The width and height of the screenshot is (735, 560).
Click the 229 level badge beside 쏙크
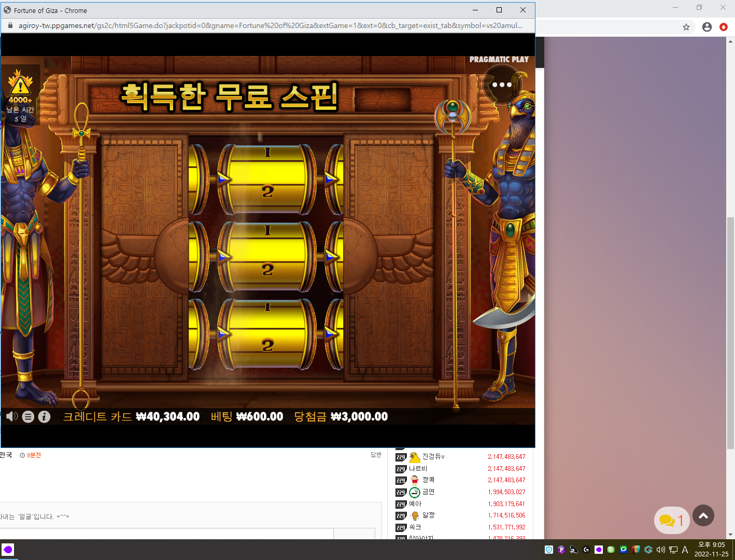[x=401, y=528]
